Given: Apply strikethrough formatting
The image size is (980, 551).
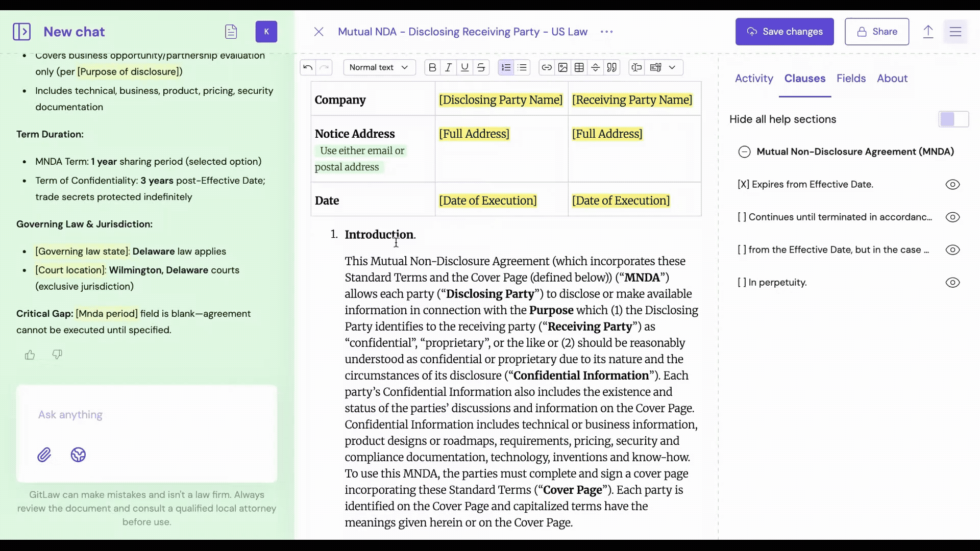Looking at the screenshot, I should [481, 67].
